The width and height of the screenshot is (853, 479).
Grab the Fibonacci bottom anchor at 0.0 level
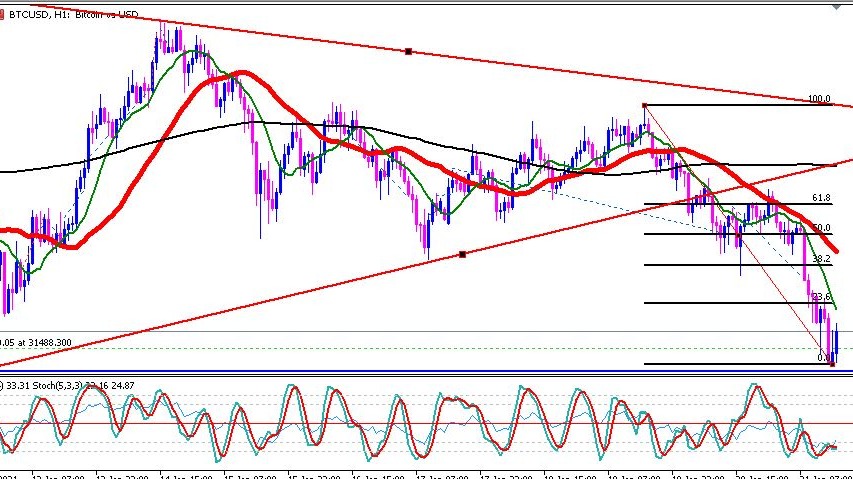(832, 364)
